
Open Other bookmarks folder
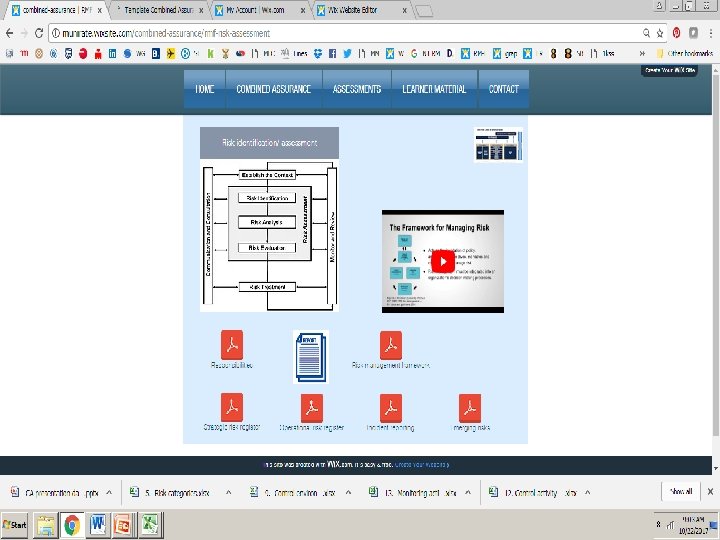685,54
